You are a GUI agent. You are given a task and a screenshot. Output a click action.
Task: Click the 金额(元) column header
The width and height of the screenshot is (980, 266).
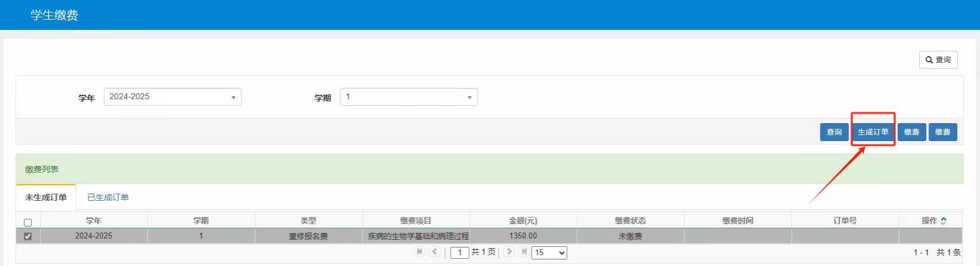(x=523, y=221)
